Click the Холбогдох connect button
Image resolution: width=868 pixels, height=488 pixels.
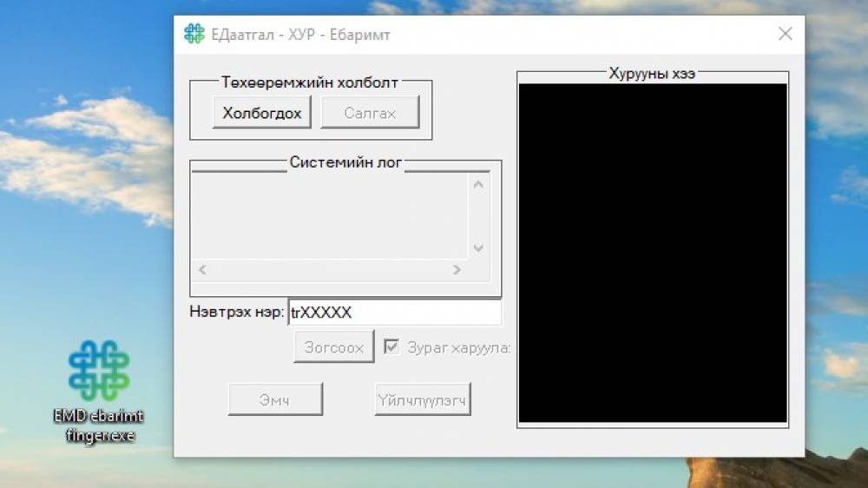[262, 112]
